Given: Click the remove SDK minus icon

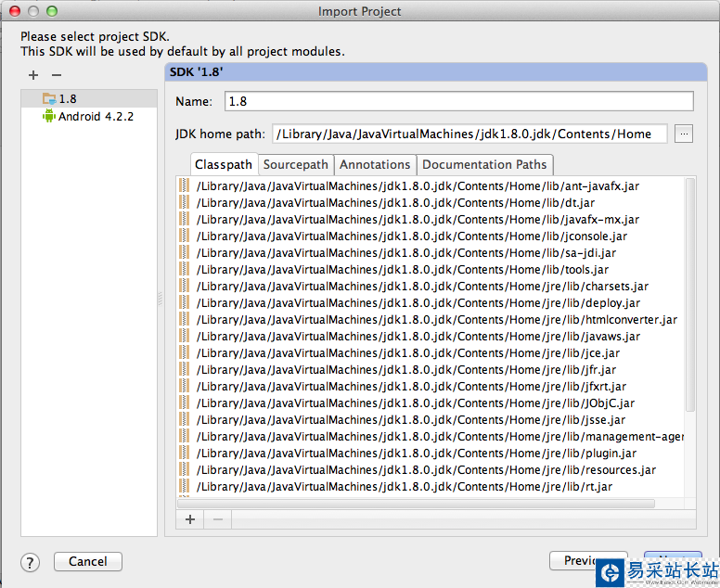Looking at the screenshot, I should 57,75.
